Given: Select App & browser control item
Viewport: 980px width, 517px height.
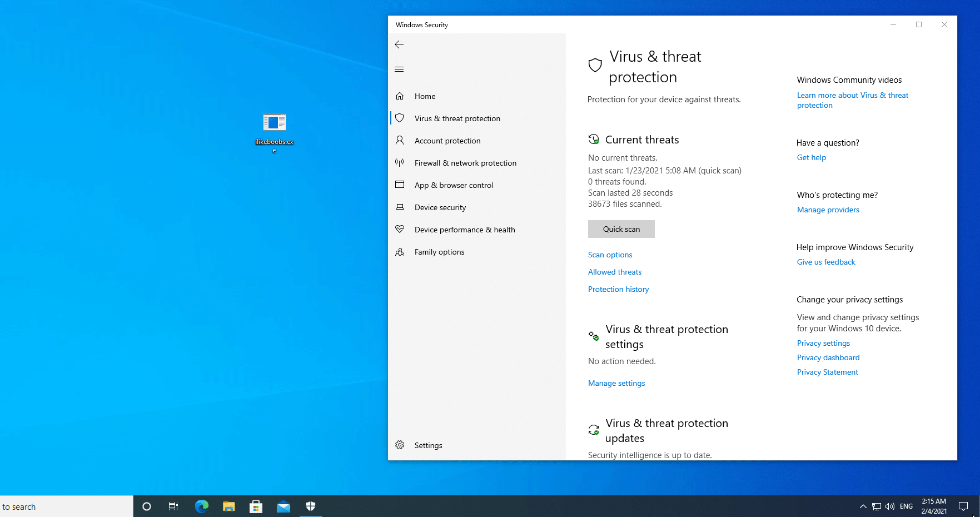Looking at the screenshot, I should (454, 185).
